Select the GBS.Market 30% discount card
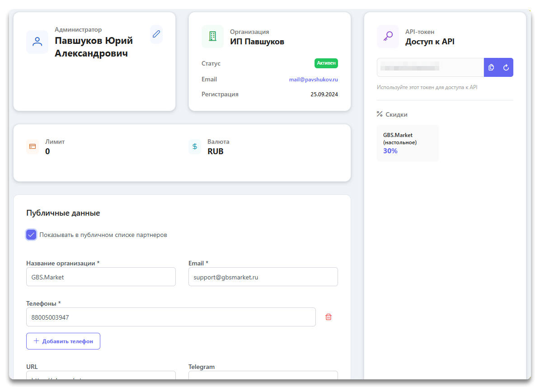540x392 pixels. tap(408, 143)
